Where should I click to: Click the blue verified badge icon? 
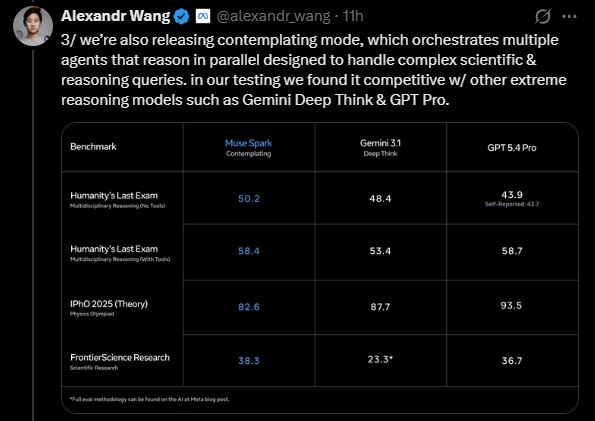click(x=181, y=16)
